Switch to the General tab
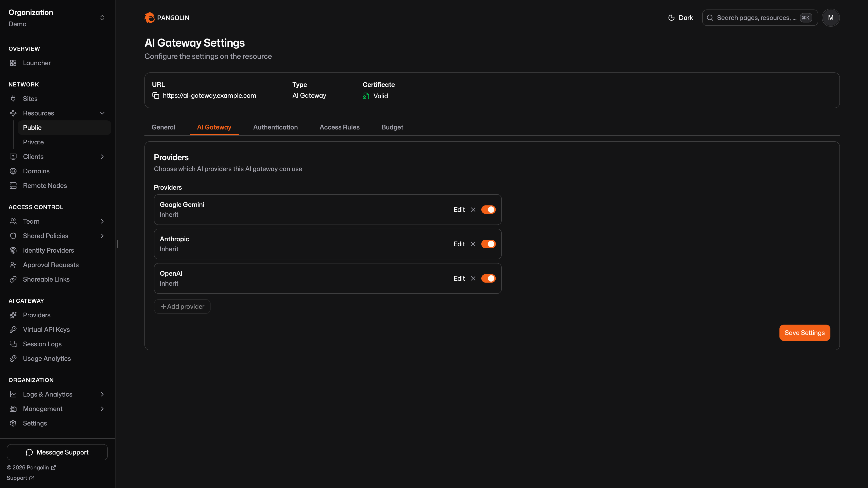The height and width of the screenshot is (488, 868). click(x=163, y=127)
